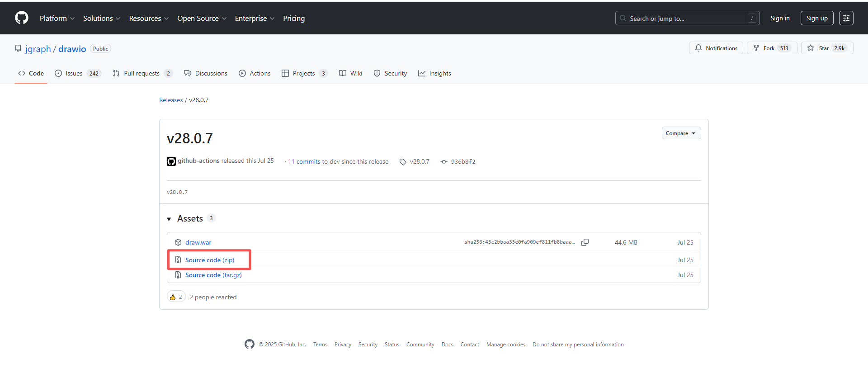Expand the Open Source menu
868x373 pixels.
pyautogui.click(x=202, y=19)
